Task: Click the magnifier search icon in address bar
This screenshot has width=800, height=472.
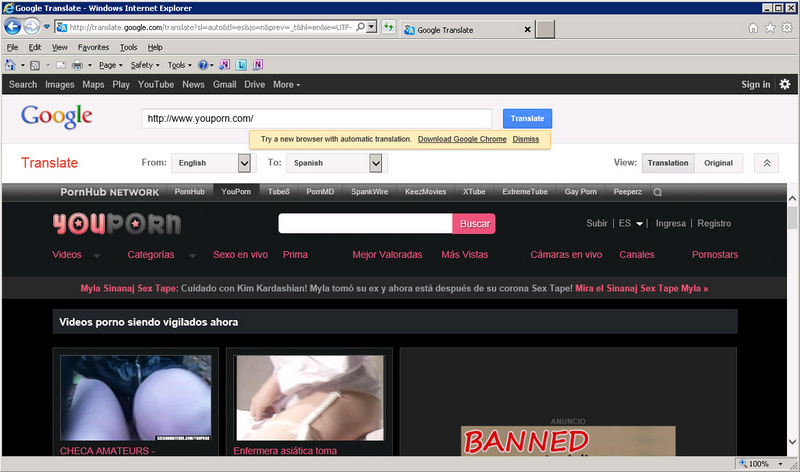Action: point(360,27)
